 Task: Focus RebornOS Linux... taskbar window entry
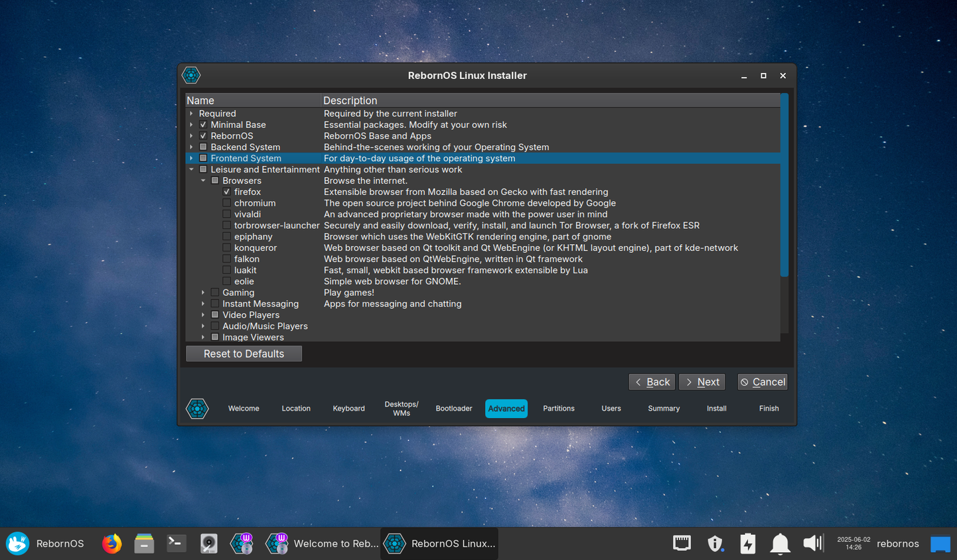coord(439,543)
